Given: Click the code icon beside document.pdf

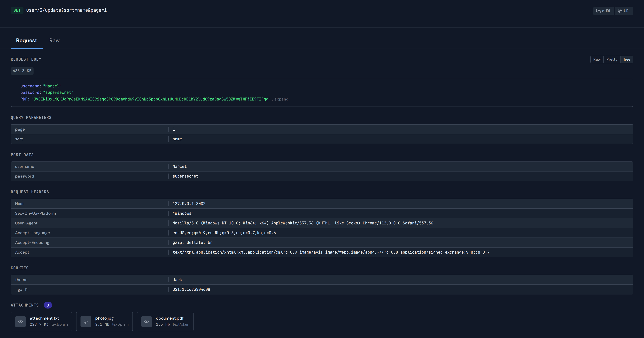Looking at the screenshot, I should 147,322.
